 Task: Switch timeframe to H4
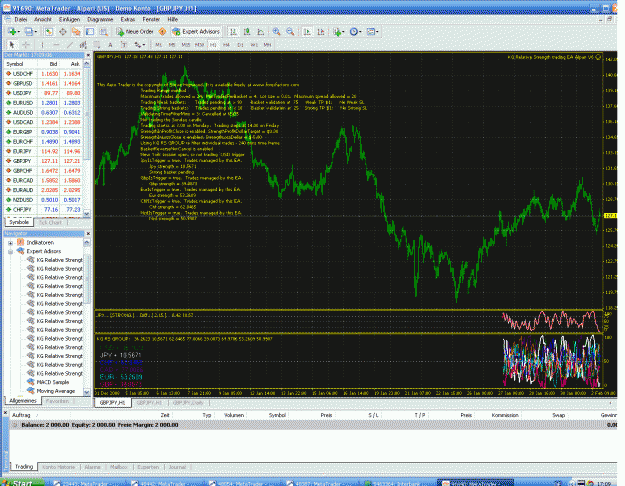pyautogui.click(x=226, y=45)
